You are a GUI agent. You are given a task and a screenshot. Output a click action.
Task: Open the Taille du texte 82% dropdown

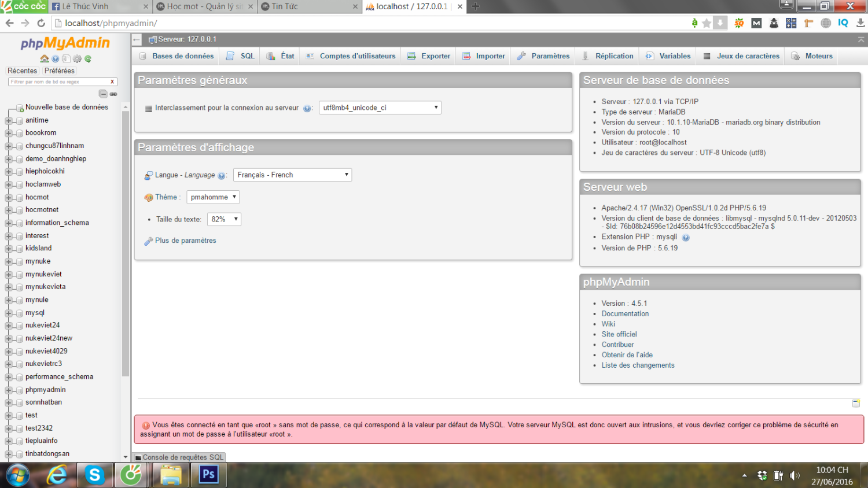click(x=224, y=219)
